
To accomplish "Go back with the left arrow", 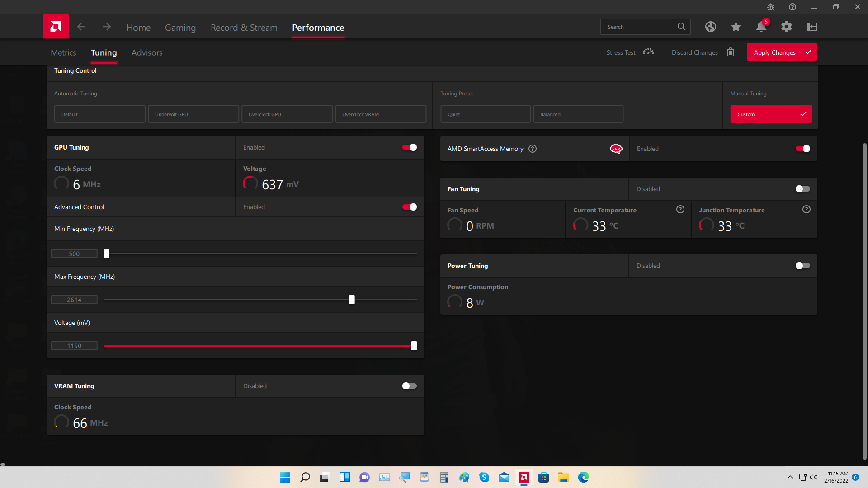I will 81,27.
